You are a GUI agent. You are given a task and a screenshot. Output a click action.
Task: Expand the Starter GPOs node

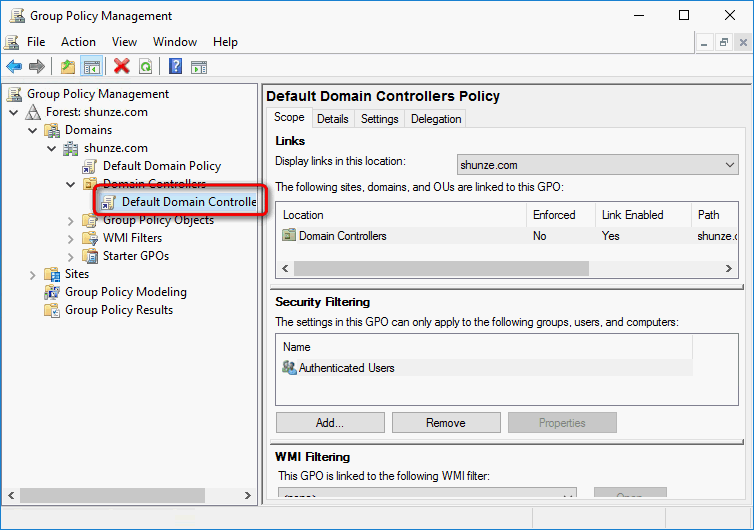click(x=71, y=257)
